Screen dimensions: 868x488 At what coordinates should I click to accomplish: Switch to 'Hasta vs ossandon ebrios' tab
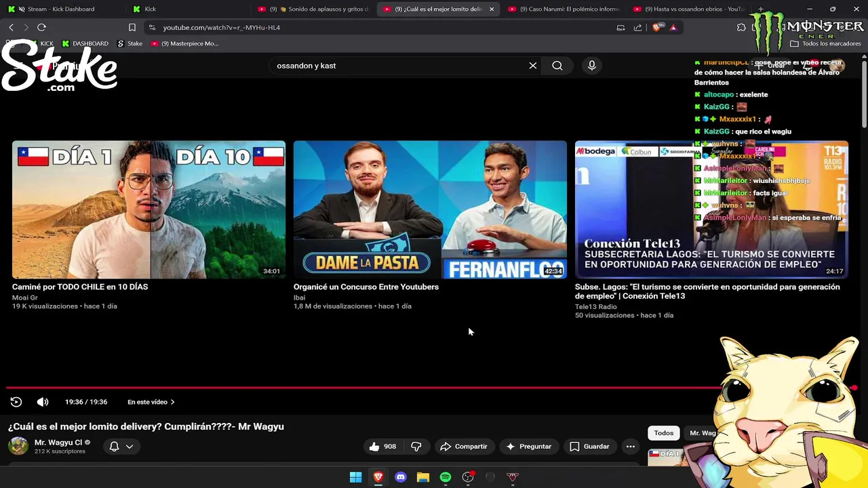click(689, 9)
